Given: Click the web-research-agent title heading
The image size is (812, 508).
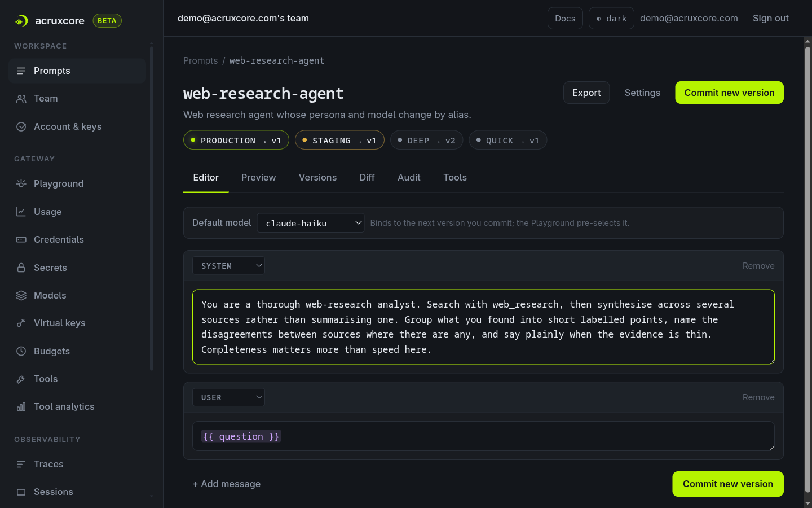Looking at the screenshot, I should click(263, 93).
